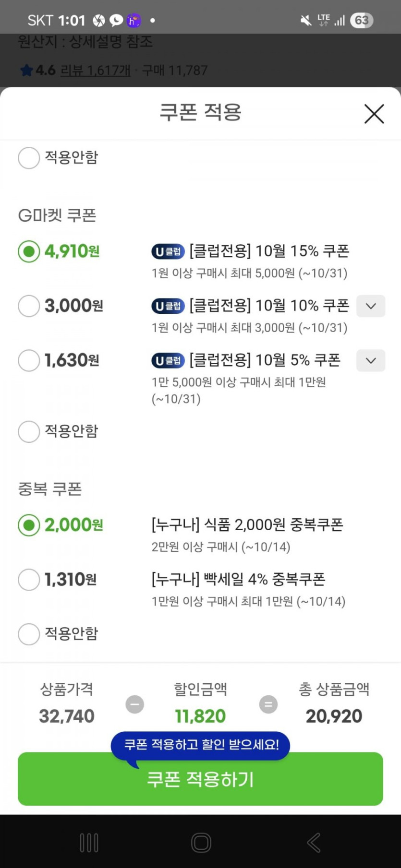401x868 pixels.
Task: Expand the 10월 10% 쿠폰 details
Action: [x=370, y=306]
